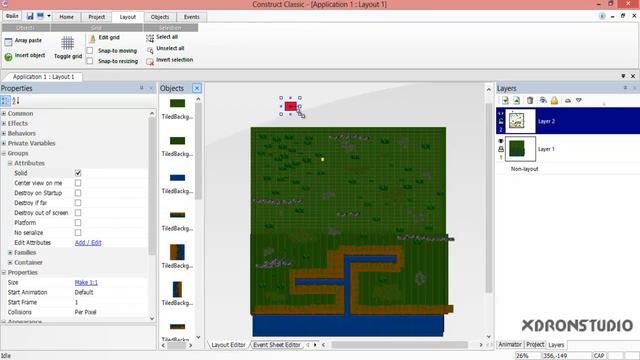640x360 pixels.
Task: Check the Platform attribute
Action: pyautogui.click(x=78, y=222)
